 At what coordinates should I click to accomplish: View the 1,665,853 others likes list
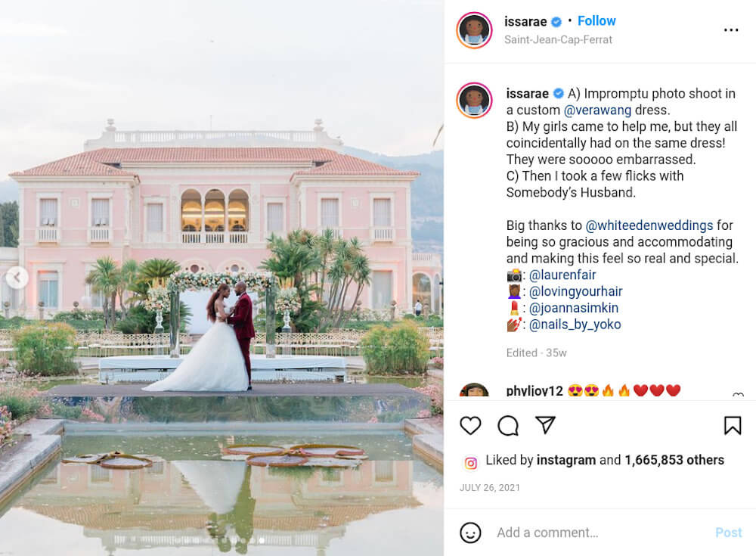pyautogui.click(x=674, y=460)
